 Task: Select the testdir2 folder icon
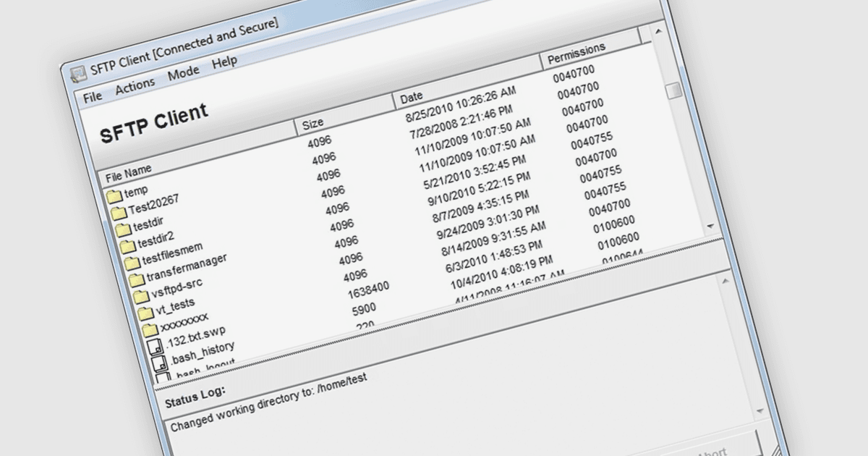tap(127, 246)
